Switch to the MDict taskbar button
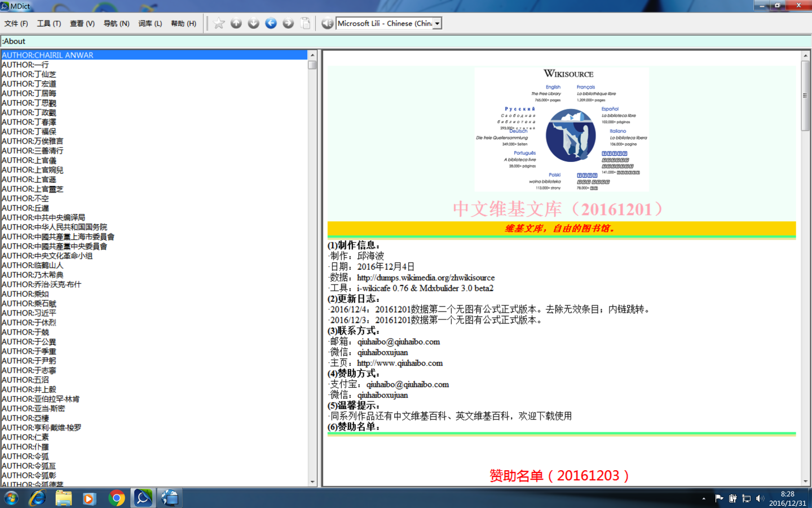This screenshot has width=812, height=508. [x=143, y=498]
